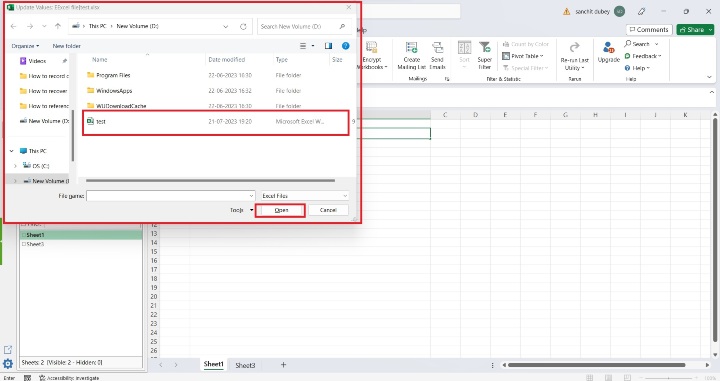The width and height of the screenshot is (720, 381).
Task: Click the Accessibility Investigate status icon
Action: tap(42, 378)
